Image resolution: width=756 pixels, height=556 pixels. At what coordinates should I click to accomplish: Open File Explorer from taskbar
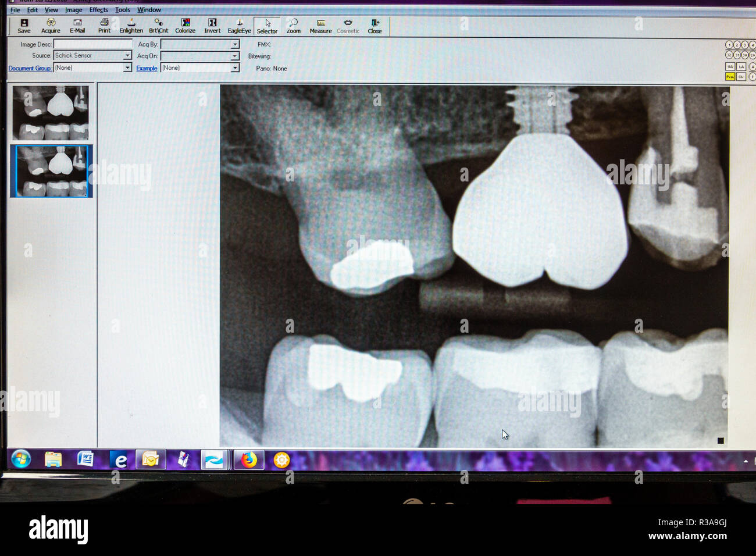pyautogui.click(x=54, y=459)
